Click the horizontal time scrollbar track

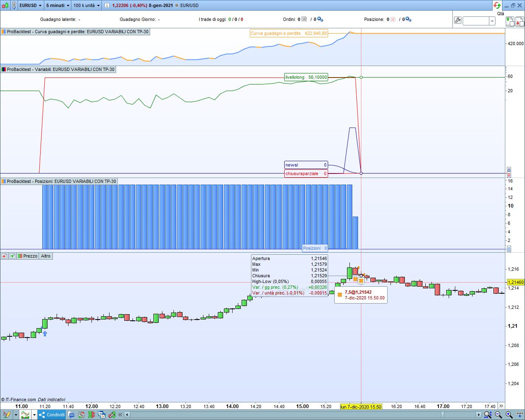click(303, 415)
